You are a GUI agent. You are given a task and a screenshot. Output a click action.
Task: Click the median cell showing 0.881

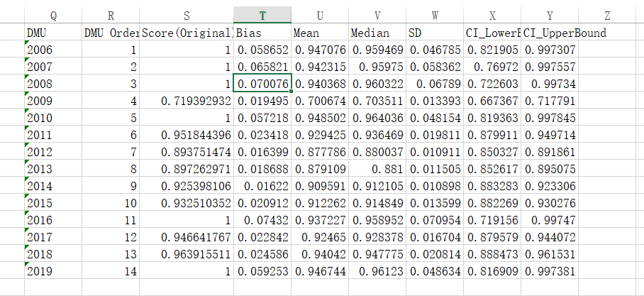click(x=377, y=169)
